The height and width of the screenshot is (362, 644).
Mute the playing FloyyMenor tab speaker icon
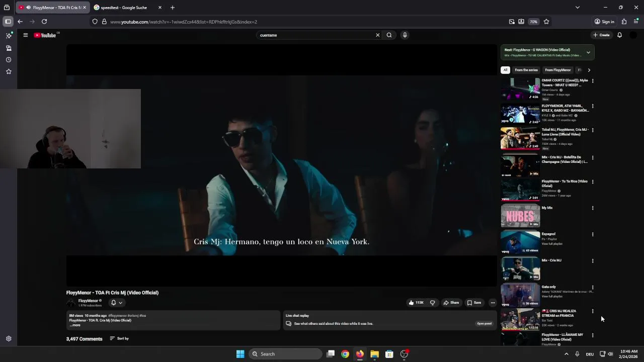28,8
